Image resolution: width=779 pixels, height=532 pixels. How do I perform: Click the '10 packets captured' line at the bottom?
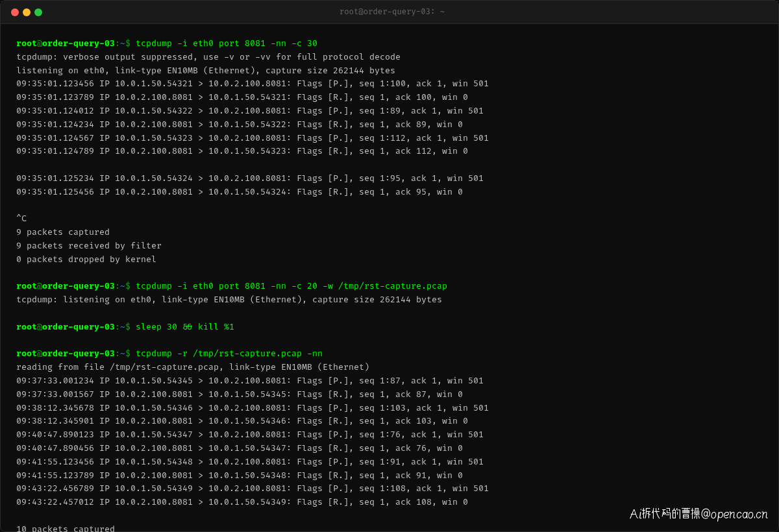point(66,528)
